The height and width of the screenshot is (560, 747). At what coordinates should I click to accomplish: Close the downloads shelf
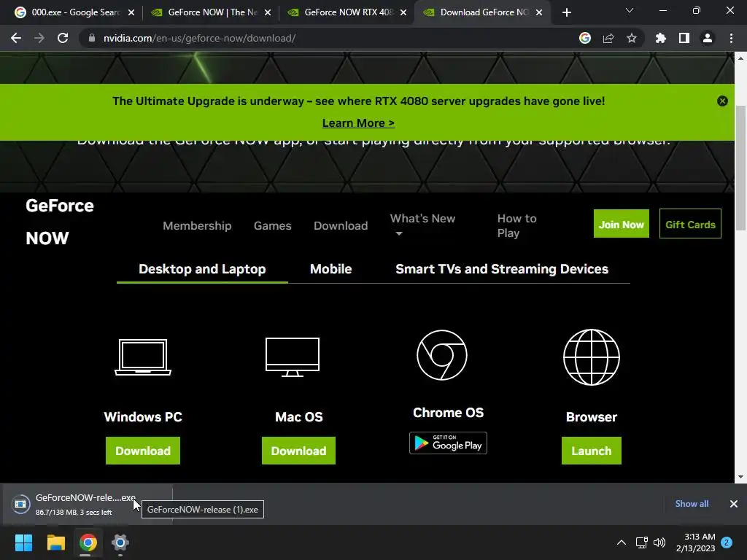pos(734,504)
